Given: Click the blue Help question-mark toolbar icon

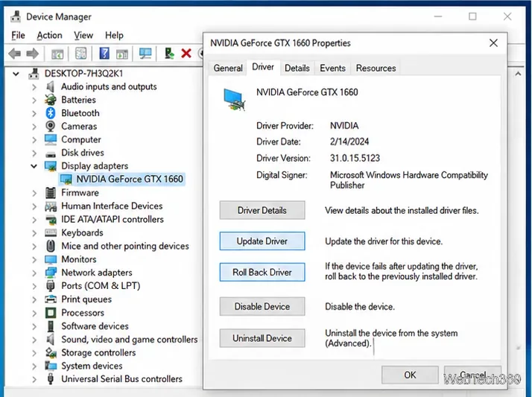Looking at the screenshot, I should point(104,54).
